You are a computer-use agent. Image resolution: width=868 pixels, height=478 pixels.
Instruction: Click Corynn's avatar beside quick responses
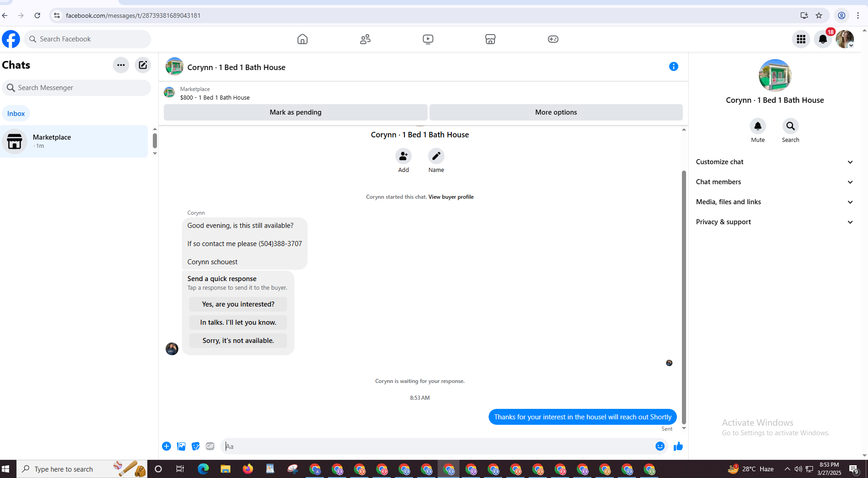[x=172, y=349]
